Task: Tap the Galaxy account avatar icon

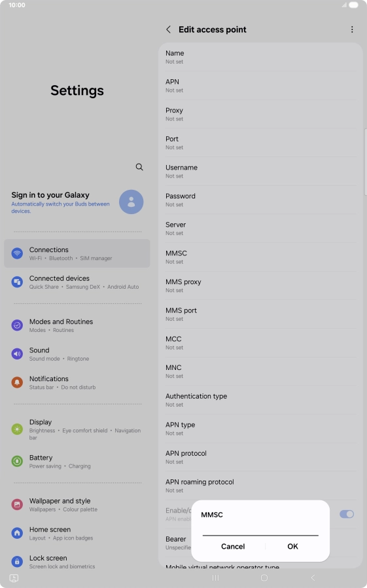Action: coord(131,202)
